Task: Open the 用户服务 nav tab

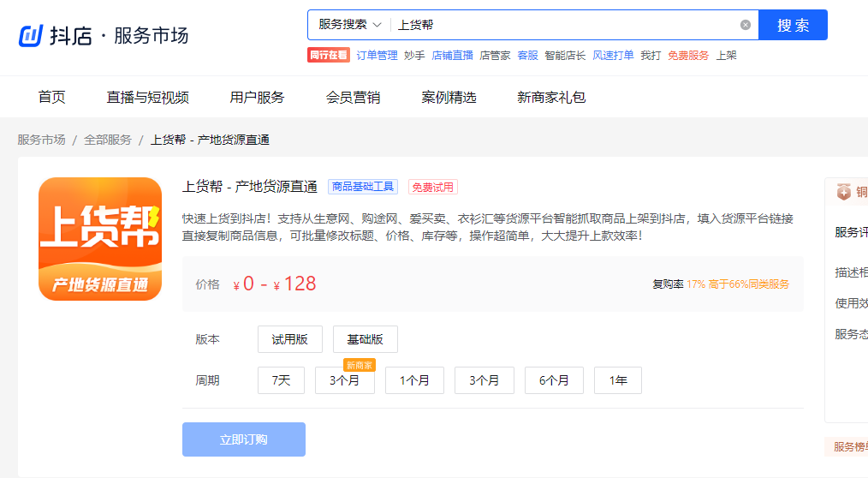Action: 257,98
